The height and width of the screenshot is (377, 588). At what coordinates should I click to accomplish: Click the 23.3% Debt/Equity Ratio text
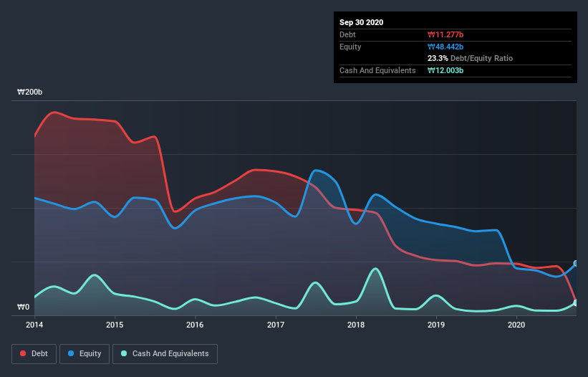tap(471, 58)
